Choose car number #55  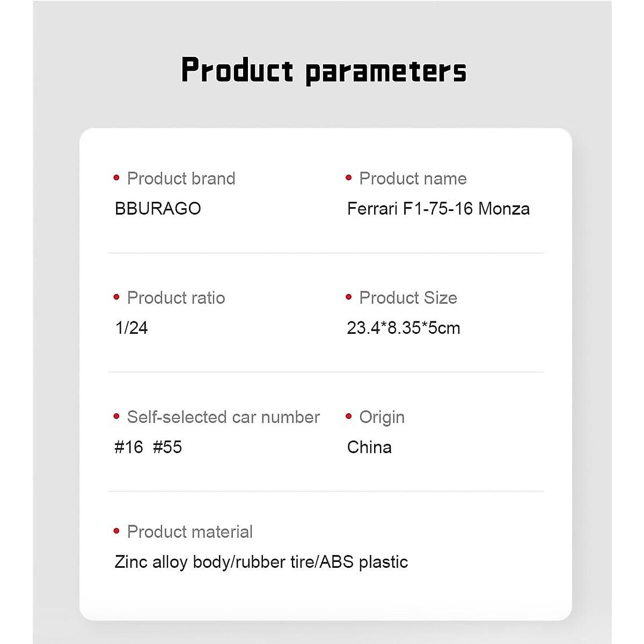[167, 447]
